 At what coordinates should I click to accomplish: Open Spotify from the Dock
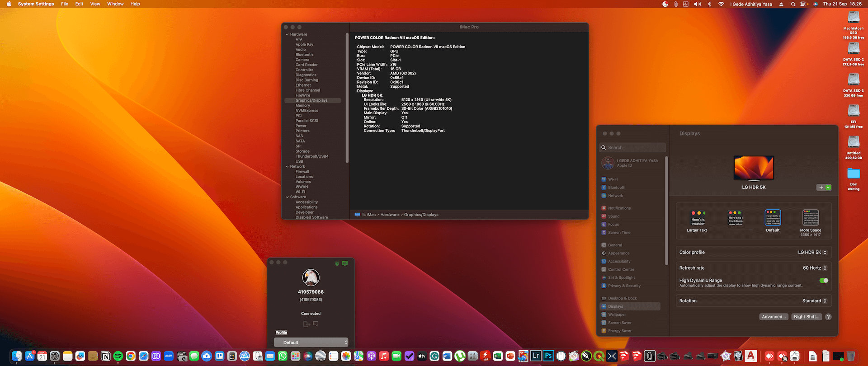click(x=118, y=356)
